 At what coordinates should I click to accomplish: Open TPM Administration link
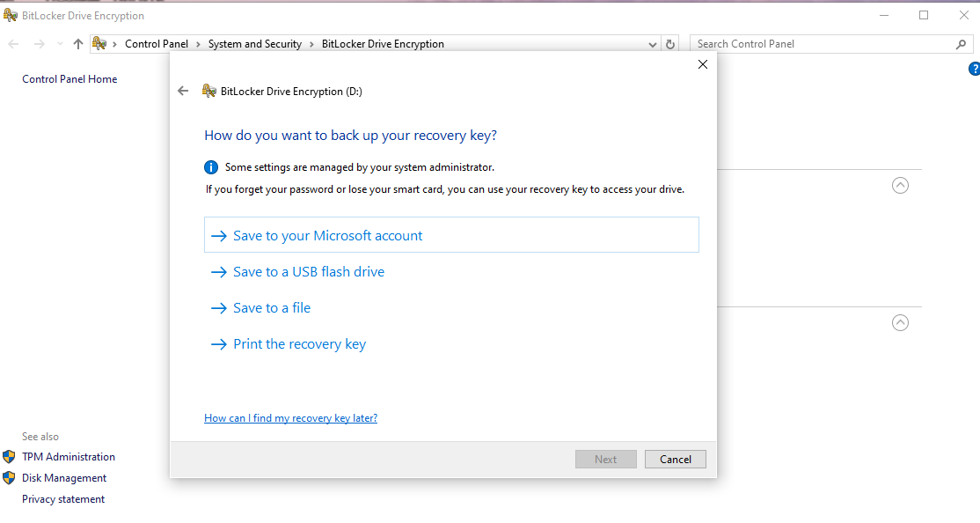(68, 457)
